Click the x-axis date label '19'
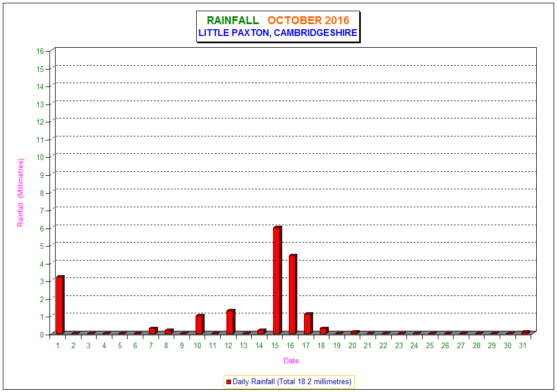The image size is (557, 392). 337,345
